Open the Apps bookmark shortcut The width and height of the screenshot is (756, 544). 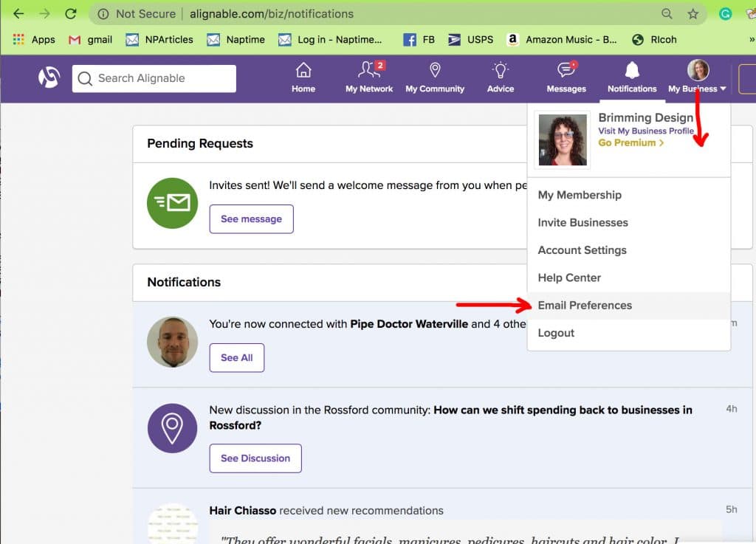[34, 40]
